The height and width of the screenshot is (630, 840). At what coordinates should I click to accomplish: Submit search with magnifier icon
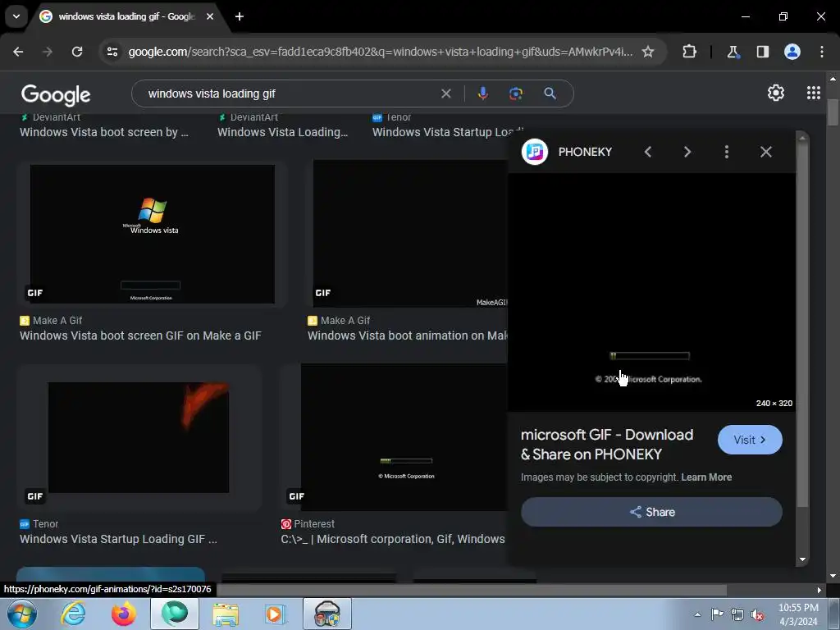(x=550, y=94)
